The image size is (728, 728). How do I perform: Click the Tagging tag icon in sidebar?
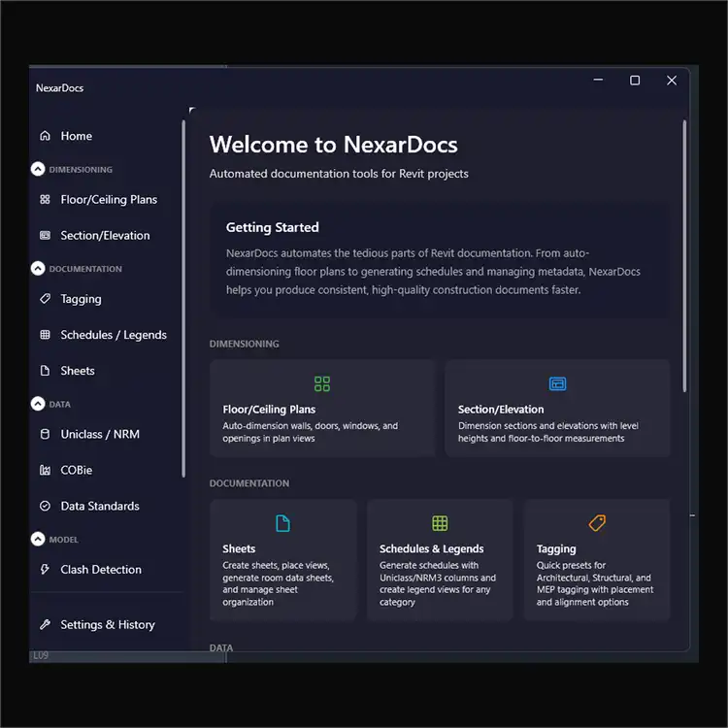click(x=45, y=299)
